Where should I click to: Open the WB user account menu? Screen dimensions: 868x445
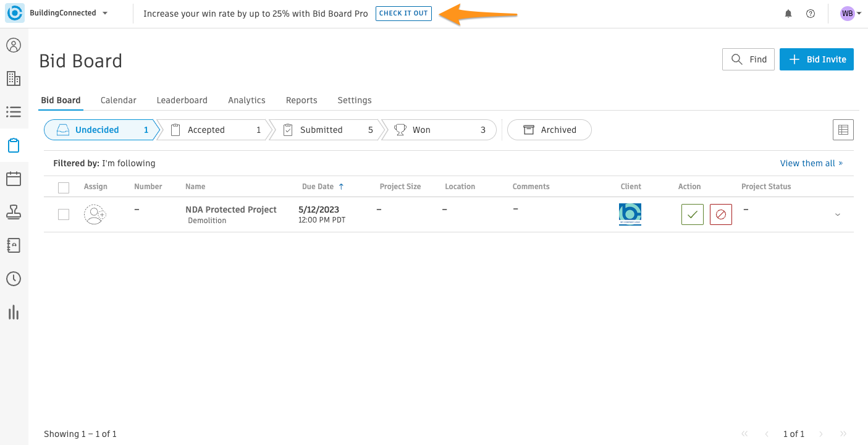(851, 14)
